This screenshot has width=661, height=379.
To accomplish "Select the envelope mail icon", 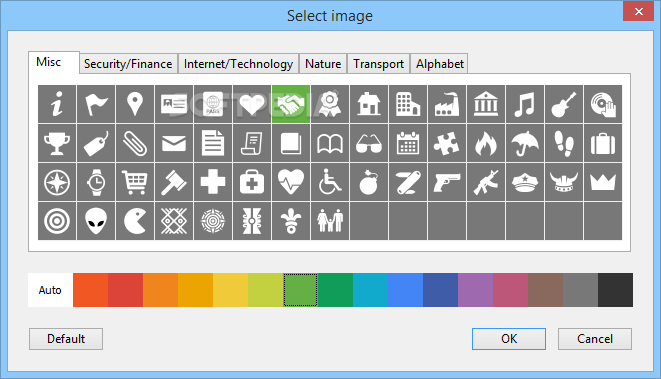I will (174, 143).
